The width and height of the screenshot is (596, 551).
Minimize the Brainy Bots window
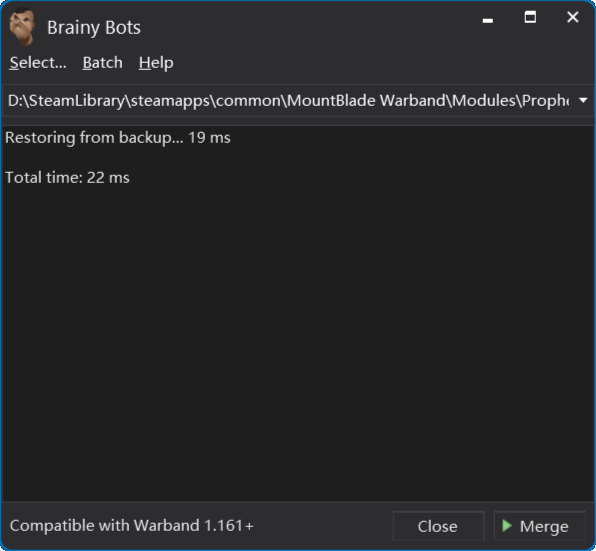click(x=488, y=20)
